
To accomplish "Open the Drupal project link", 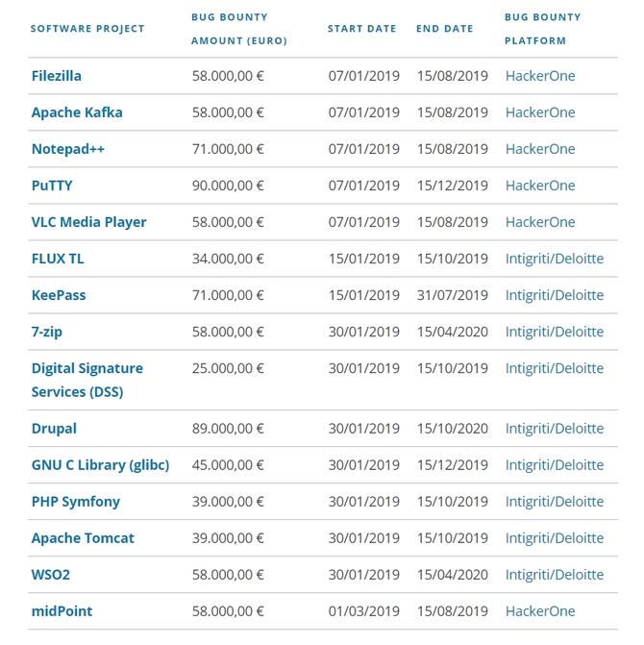I will (54, 429).
